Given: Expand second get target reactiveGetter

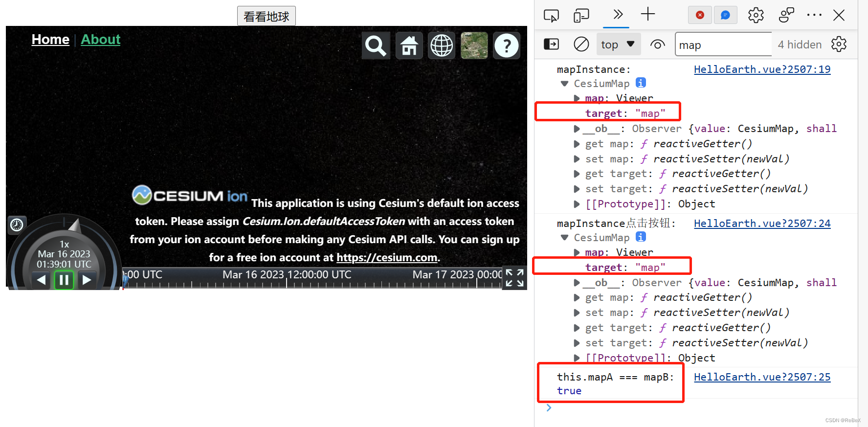Looking at the screenshot, I should point(577,328).
